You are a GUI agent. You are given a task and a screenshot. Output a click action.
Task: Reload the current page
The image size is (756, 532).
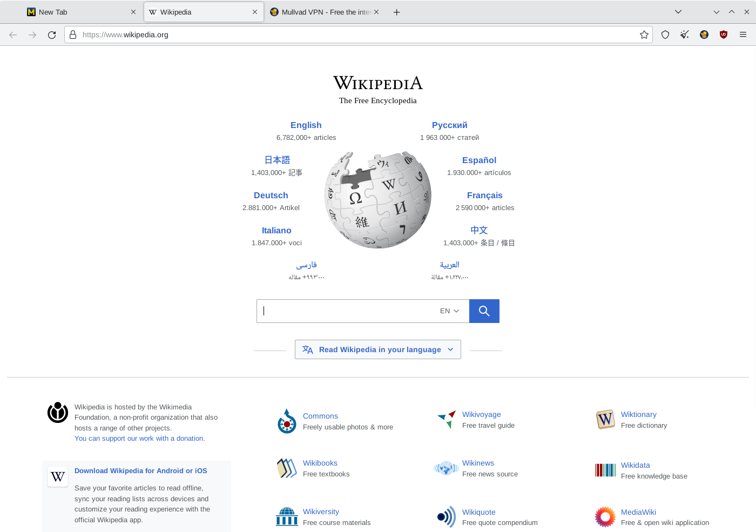click(x=52, y=35)
